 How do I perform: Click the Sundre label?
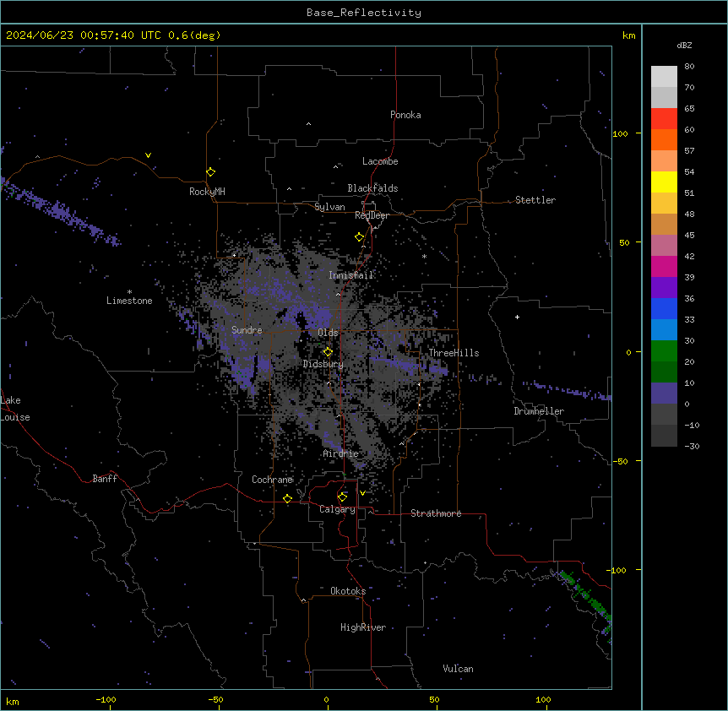(x=247, y=330)
